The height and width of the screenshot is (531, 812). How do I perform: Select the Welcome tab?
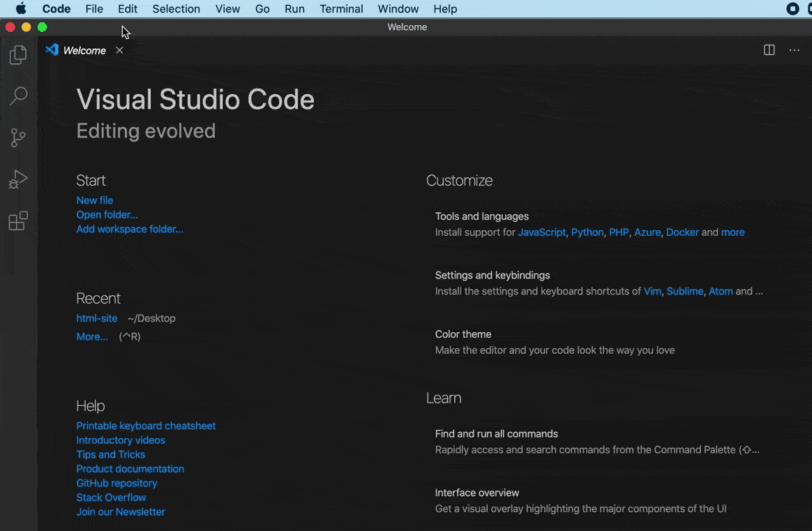84,50
